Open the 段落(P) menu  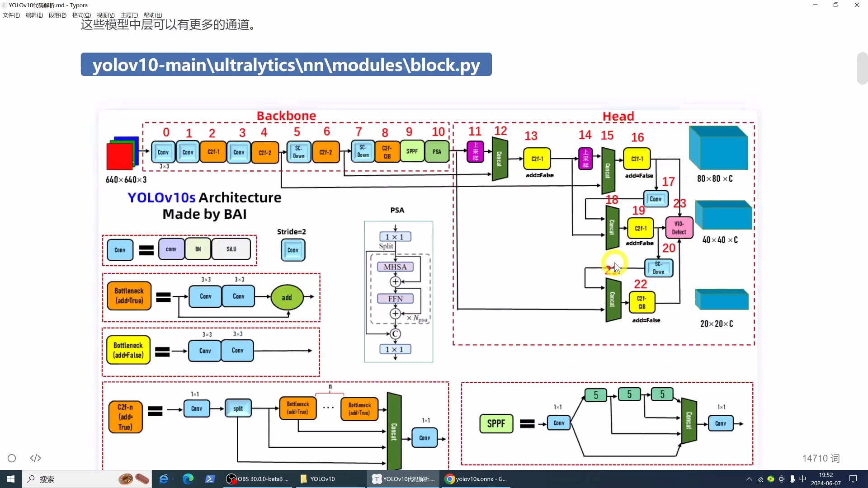pos(57,15)
